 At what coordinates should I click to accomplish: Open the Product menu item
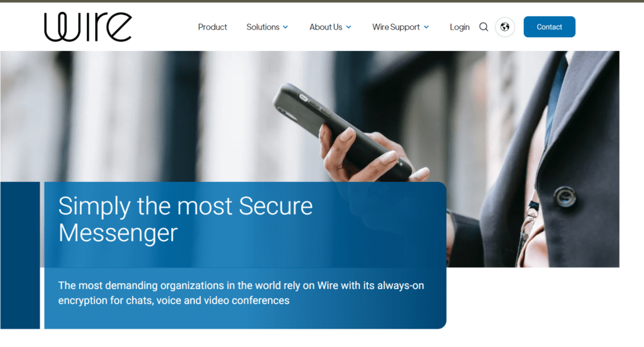[x=213, y=27]
